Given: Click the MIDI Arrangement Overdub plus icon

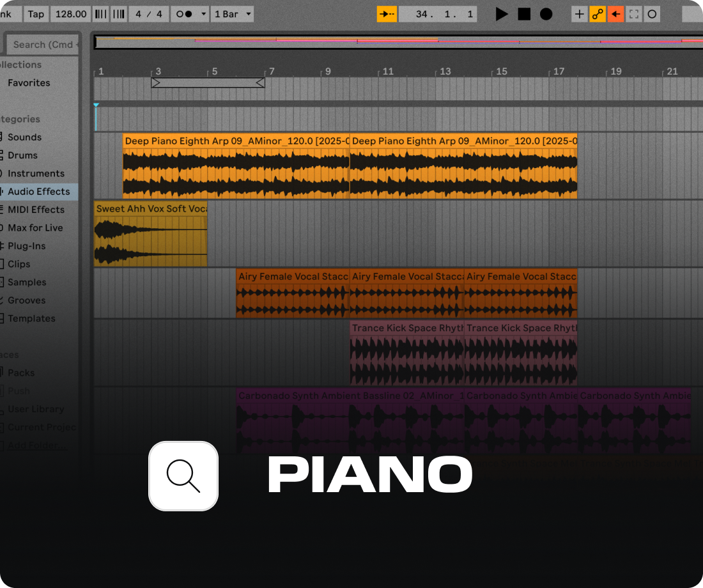Looking at the screenshot, I should [579, 13].
